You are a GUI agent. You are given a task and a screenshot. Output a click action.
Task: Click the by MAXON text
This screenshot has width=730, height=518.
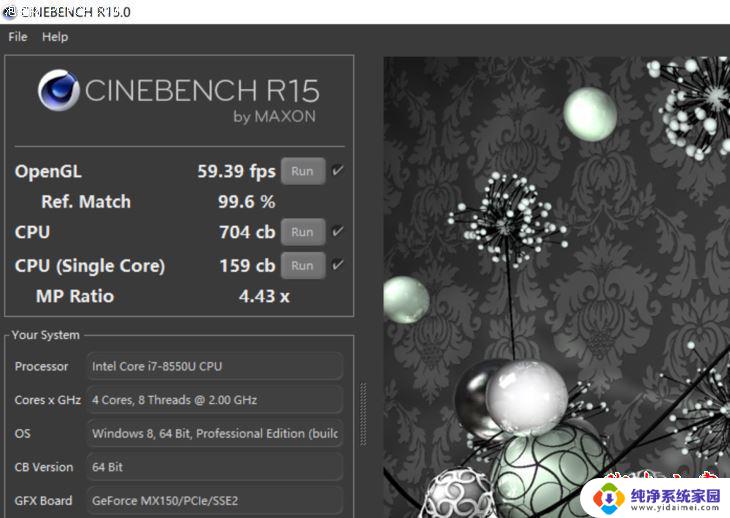coord(274,116)
